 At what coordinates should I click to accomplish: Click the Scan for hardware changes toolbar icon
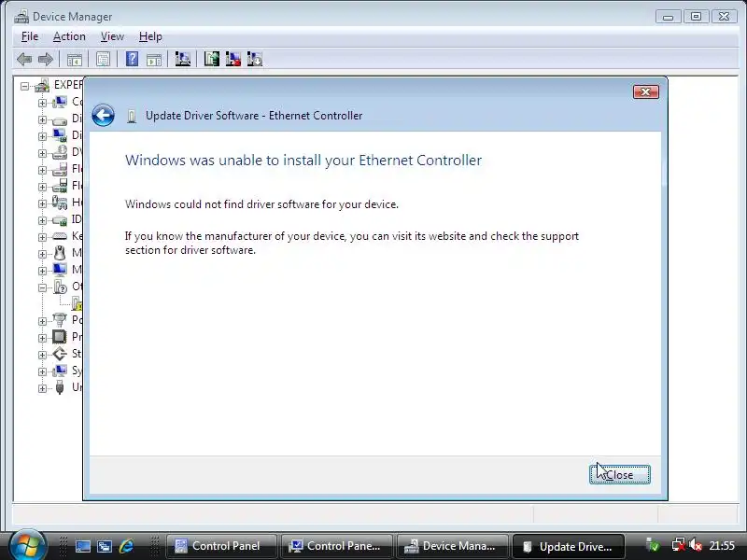click(x=183, y=59)
